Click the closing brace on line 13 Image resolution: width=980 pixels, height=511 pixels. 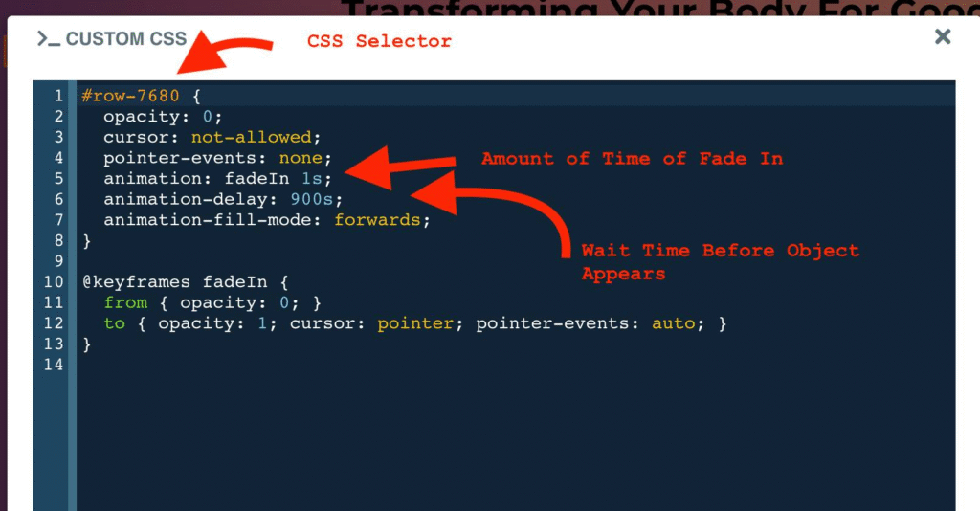click(87, 344)
